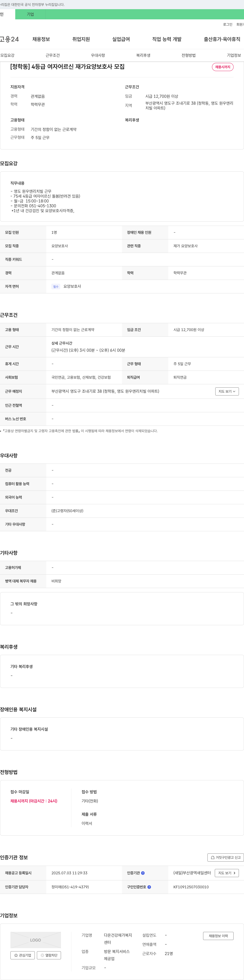Jump to 전형방법 section tab
Image resolution: width=244 pixels, height=980 pixels.
(189, 56)
